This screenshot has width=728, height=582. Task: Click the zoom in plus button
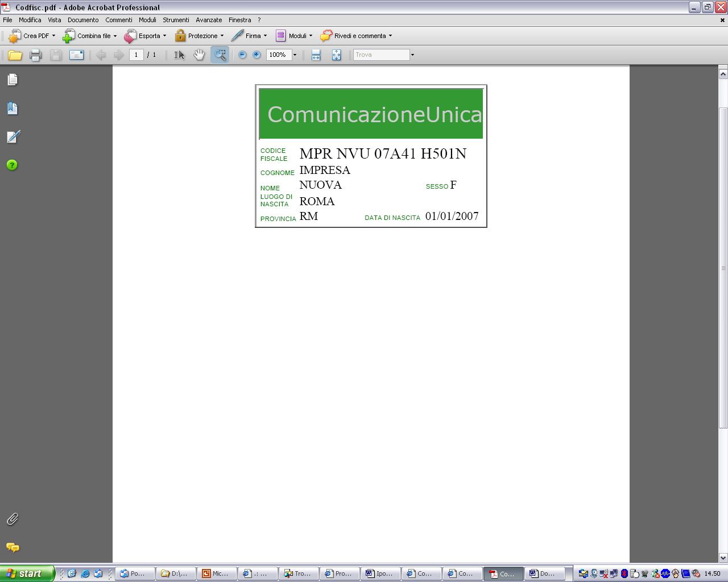tap(257, 55)
